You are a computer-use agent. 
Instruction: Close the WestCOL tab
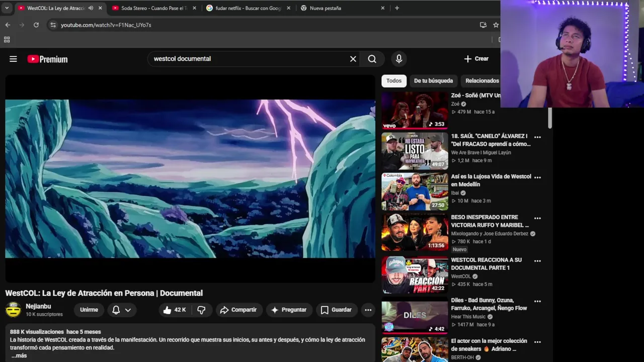point(100,8)
